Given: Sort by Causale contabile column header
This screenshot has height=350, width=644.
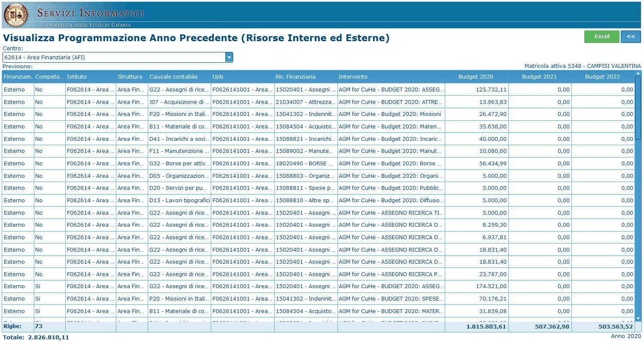Looking at the screenshot, I should pos(179,77).
